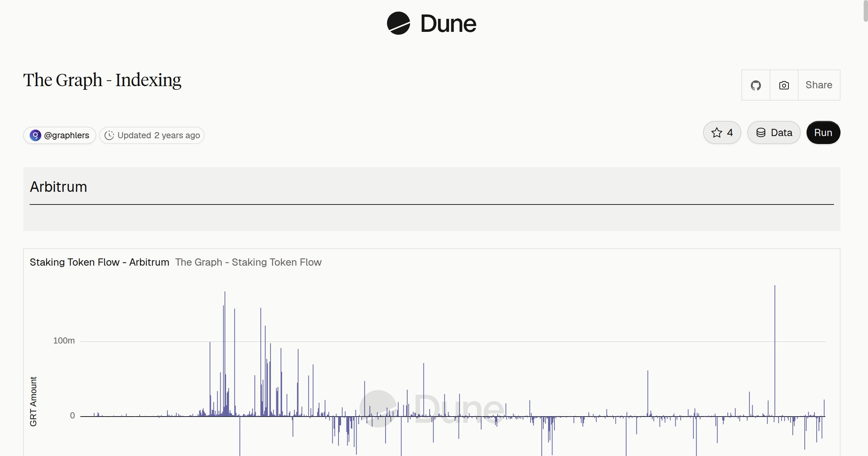Open The Graph - Staking Token Flow query link
Image resolution: width=868 pixels, height=456 pixels.
point(248,262)
